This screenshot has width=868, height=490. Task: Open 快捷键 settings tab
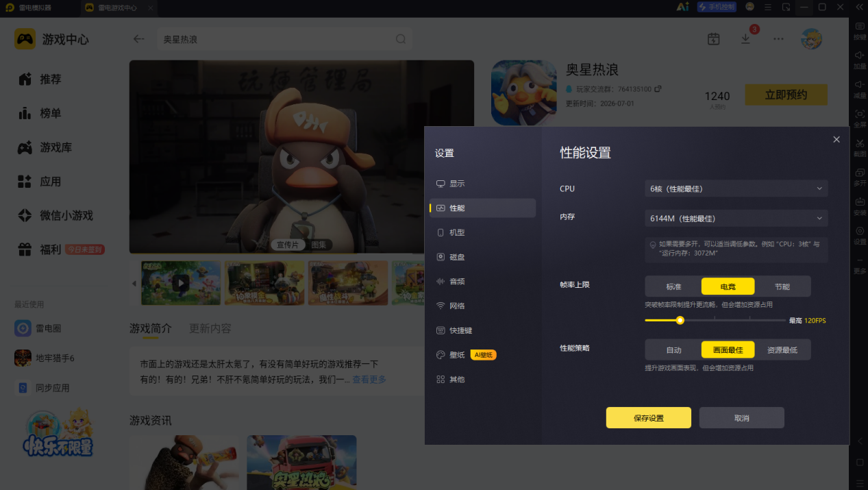[x=482, y=330]
